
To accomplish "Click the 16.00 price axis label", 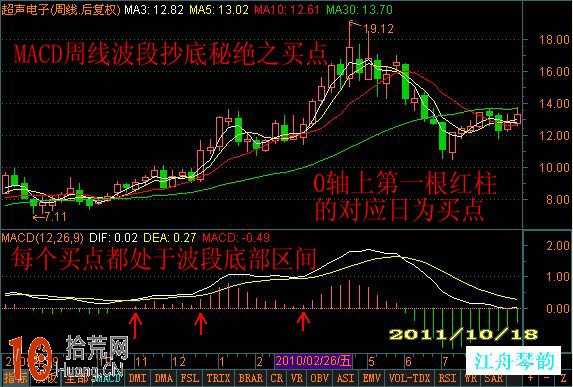I will (554, 71).
